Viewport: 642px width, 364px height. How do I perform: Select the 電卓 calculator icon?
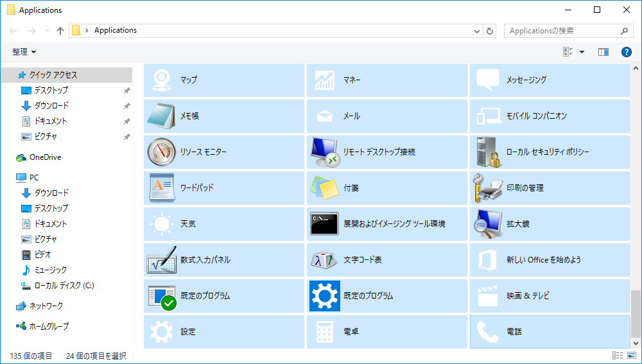[x=324, y=332]
